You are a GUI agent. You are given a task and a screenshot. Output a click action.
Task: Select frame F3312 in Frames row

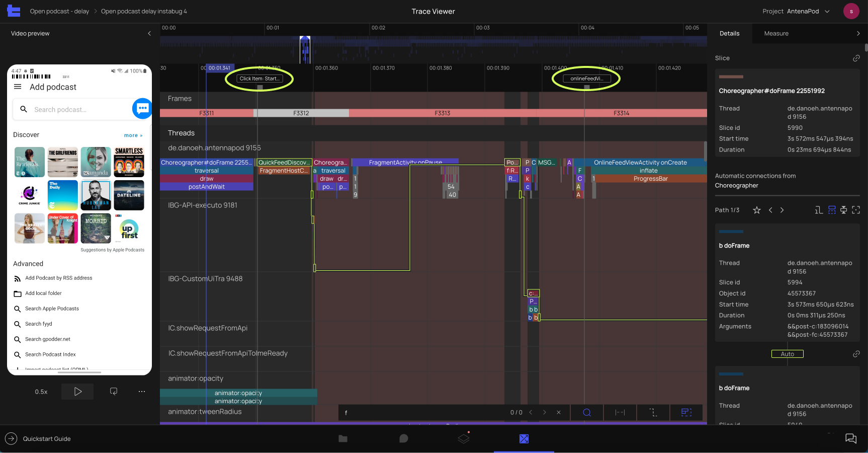point(301,113)
